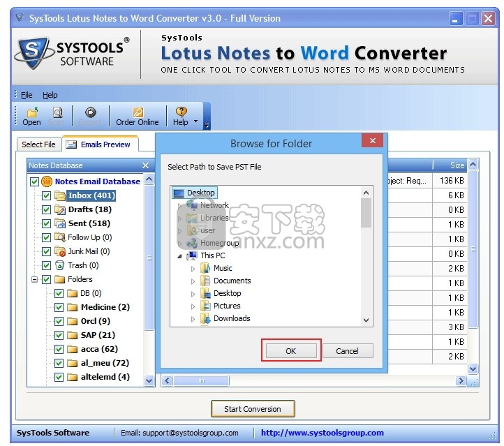Click the al_meu (72) folder icon
504x446 pixels.
pos(73,363)
